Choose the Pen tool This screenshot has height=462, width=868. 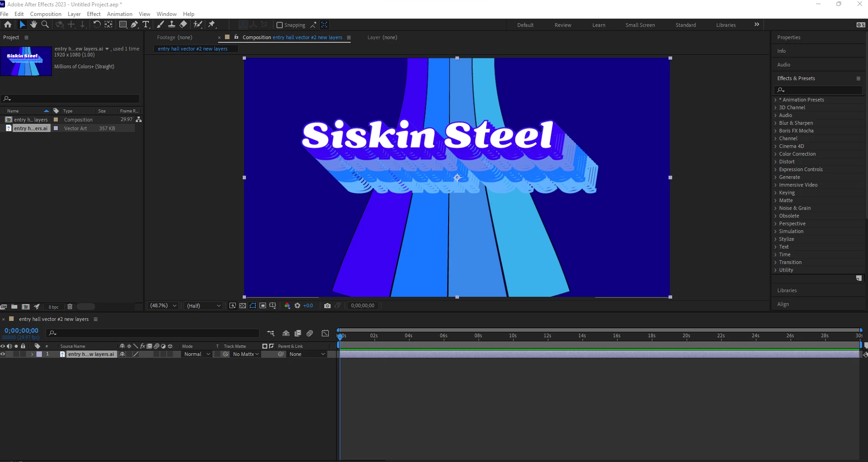134,25
